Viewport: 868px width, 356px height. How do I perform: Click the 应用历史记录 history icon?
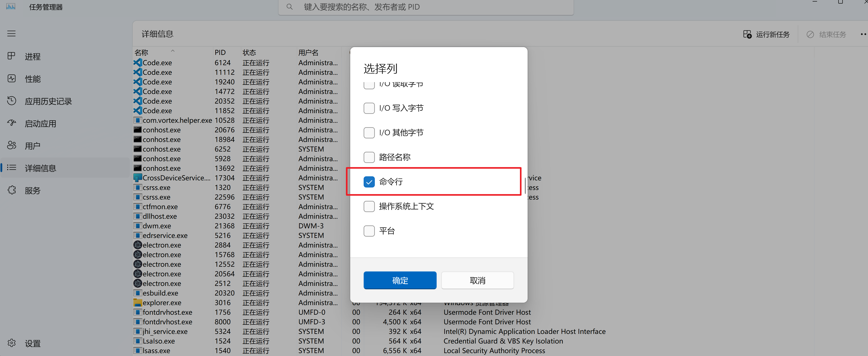tap(11, 101)
